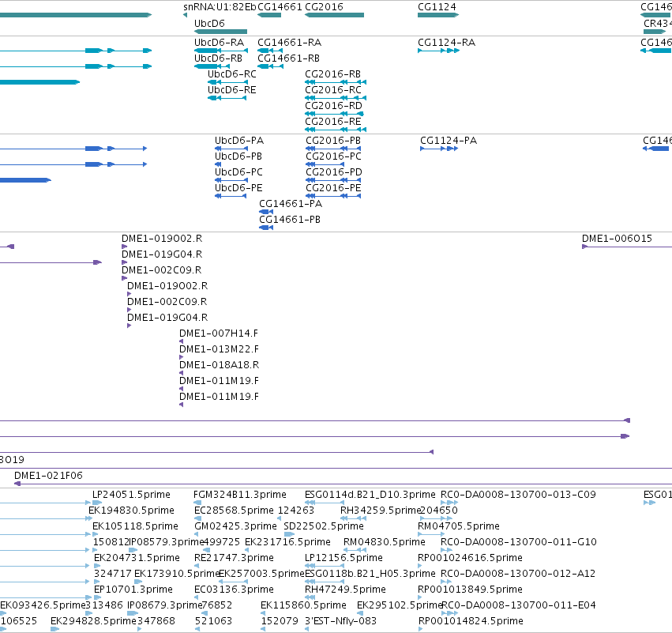
Task: Click the EC03136.3prime EST label
Action: (x=234, y=590)
